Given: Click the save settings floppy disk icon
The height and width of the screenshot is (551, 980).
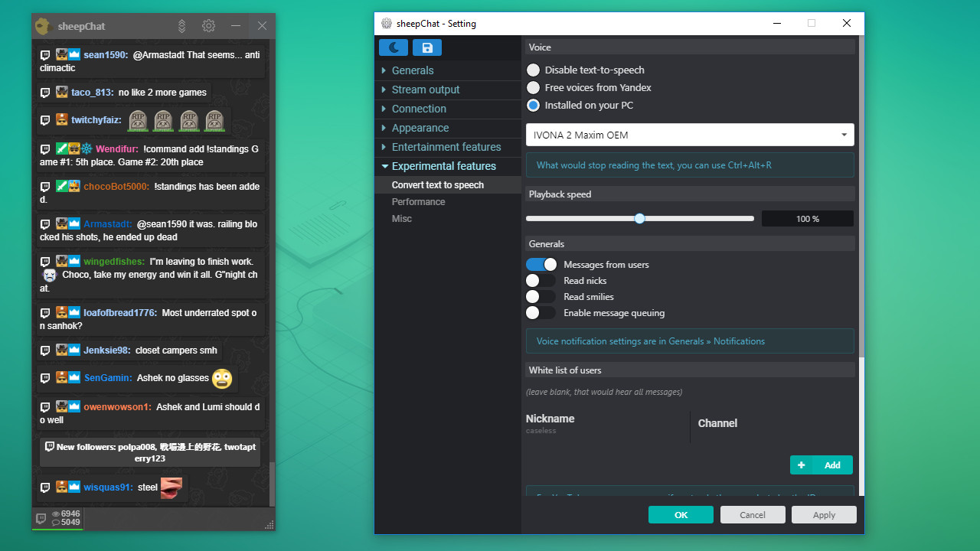Looking at the screenshot, I should pos(426,47).
